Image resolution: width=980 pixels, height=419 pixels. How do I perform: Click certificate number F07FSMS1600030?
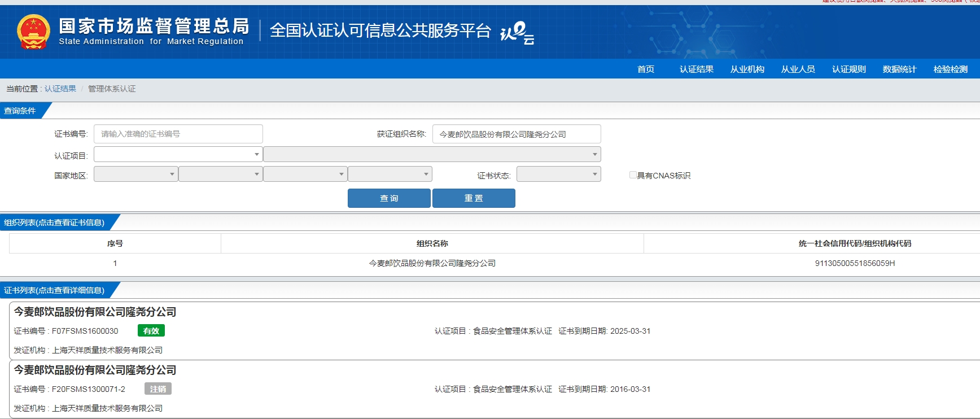coord(85,331)
